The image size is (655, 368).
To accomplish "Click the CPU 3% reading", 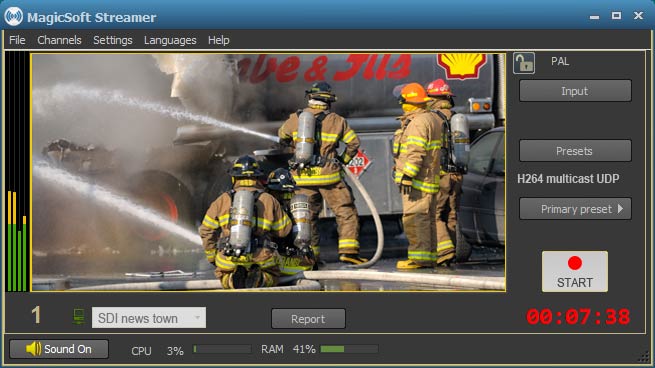I will 157,351.
